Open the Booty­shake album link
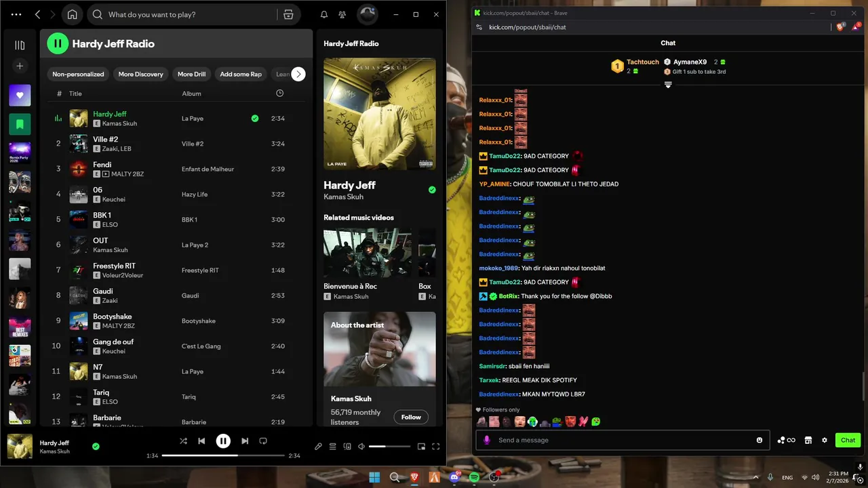 pos(198,321)
